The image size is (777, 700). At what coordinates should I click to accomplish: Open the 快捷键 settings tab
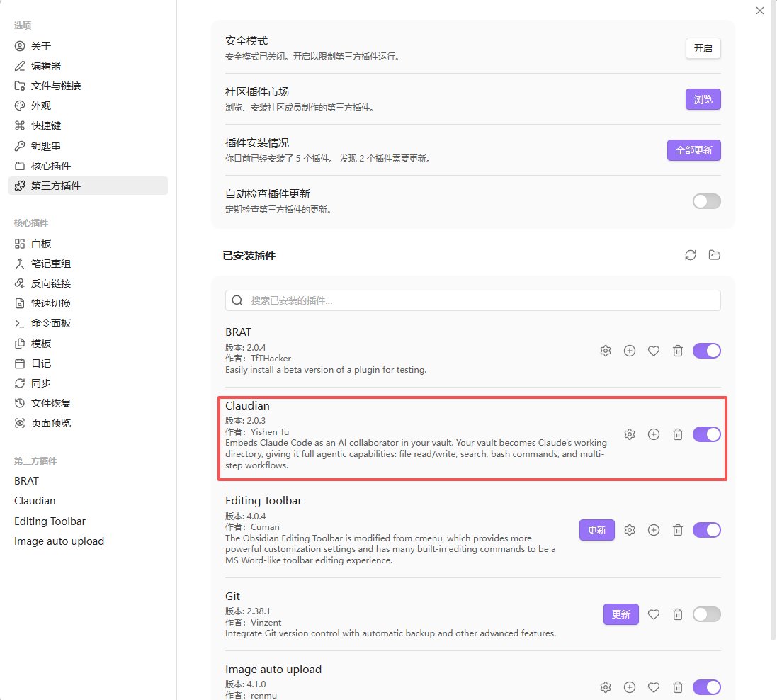(89, 125)
